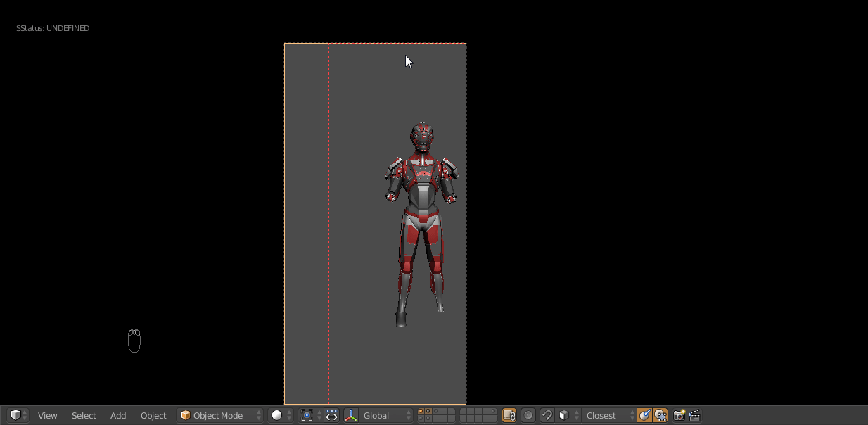Open the Object menu
This screenshot has width=868, height=425.
[x=153, y=415]
